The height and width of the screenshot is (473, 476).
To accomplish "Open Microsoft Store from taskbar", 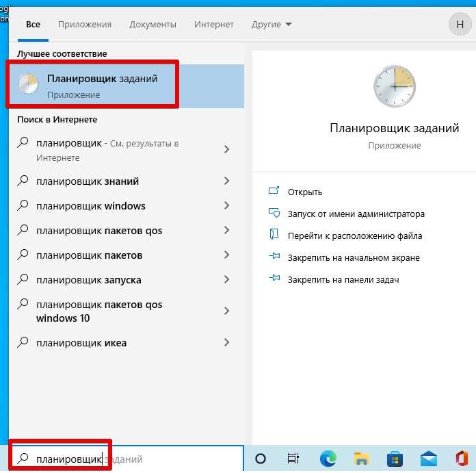I will (395, 459).
